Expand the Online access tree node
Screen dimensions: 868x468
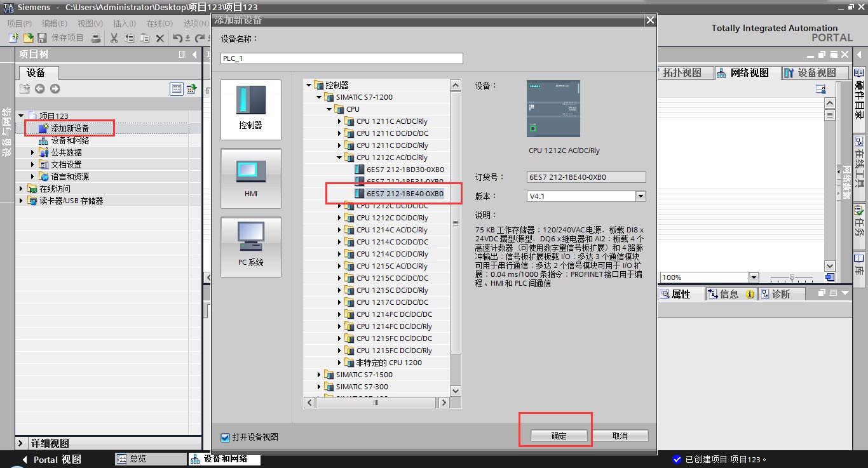(x=21, y=189)
